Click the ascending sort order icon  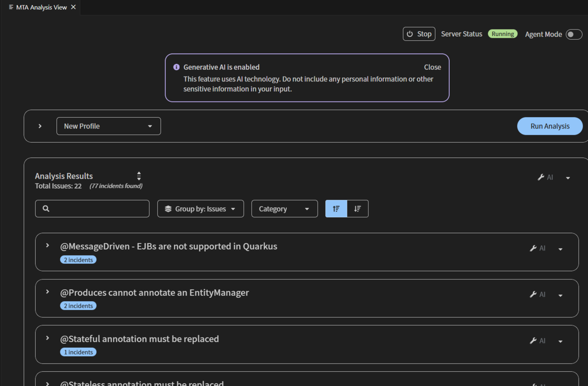click(x=336, y=209)
